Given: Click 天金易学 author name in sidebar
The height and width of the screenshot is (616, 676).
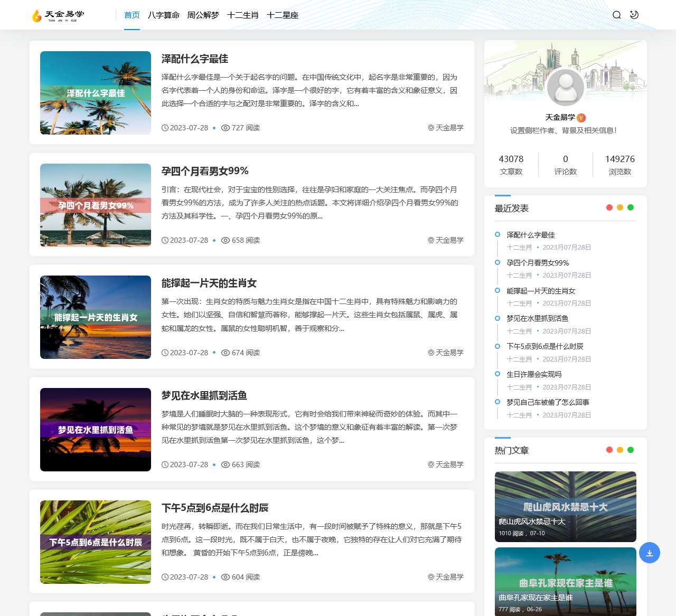Looking at the screenshot, I should point(560,117).
